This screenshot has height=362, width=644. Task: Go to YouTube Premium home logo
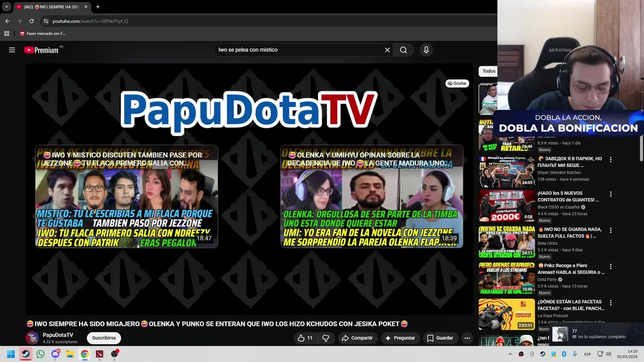click(x=41, y=50)
